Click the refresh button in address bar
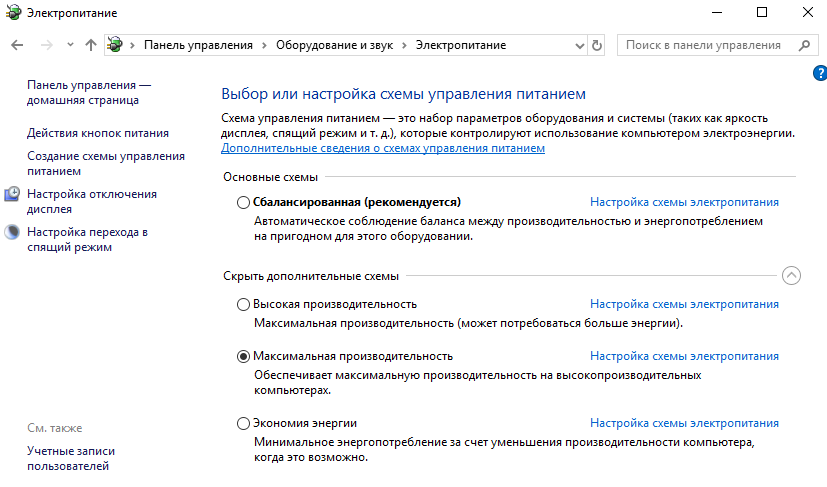This screenshot has width=827, height=487. point(598,46)
